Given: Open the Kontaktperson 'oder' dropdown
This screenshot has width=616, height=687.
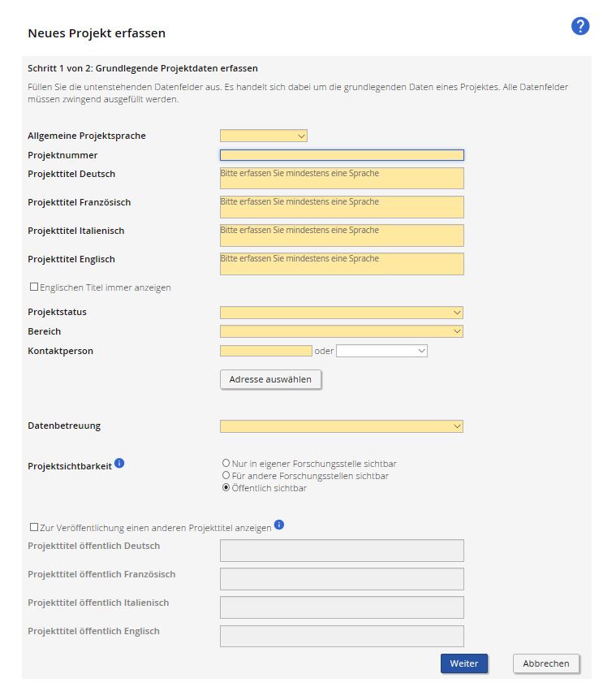Looking at the screenshot, I should [x=381, y=351].
